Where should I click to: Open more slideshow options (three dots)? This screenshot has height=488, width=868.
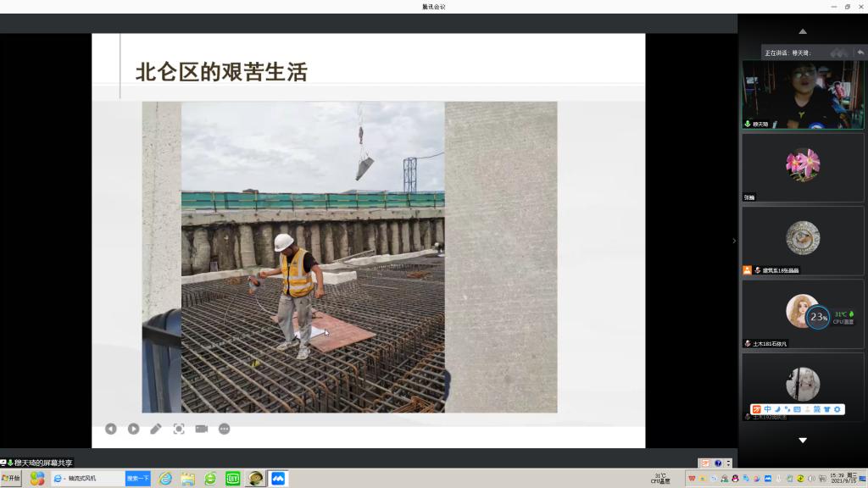coord(225,429)
